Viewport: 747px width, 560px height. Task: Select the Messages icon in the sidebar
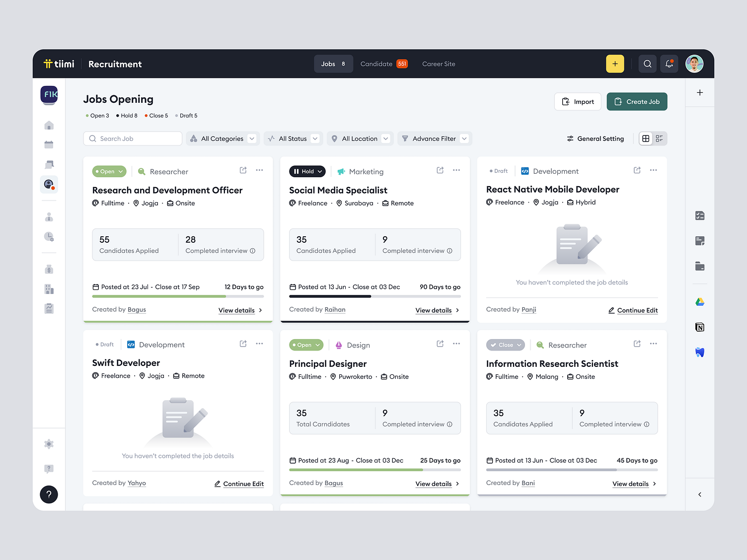click(49, 164)
